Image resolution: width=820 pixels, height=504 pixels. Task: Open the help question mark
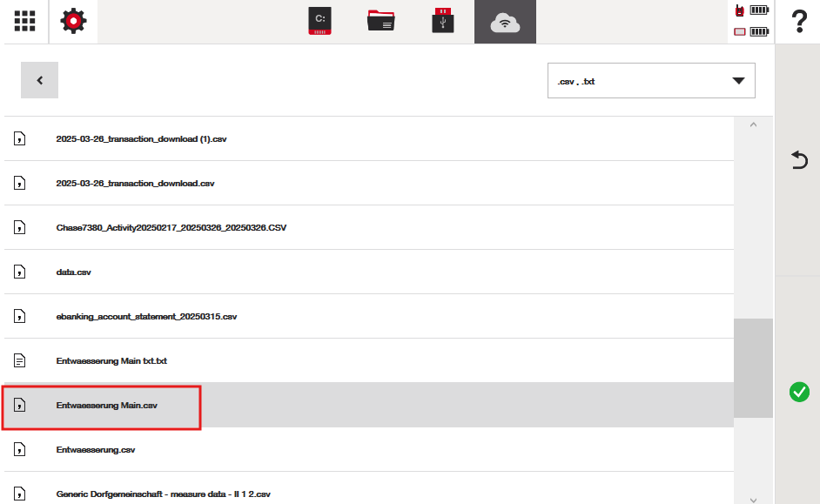click(799, 23)
